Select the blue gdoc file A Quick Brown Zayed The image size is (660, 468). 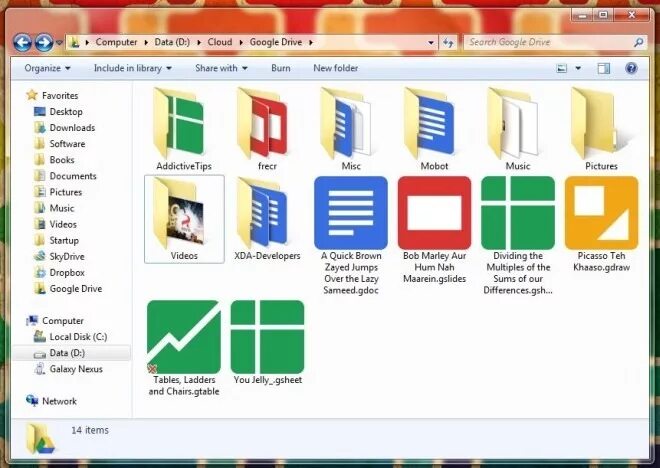(351, 236)
